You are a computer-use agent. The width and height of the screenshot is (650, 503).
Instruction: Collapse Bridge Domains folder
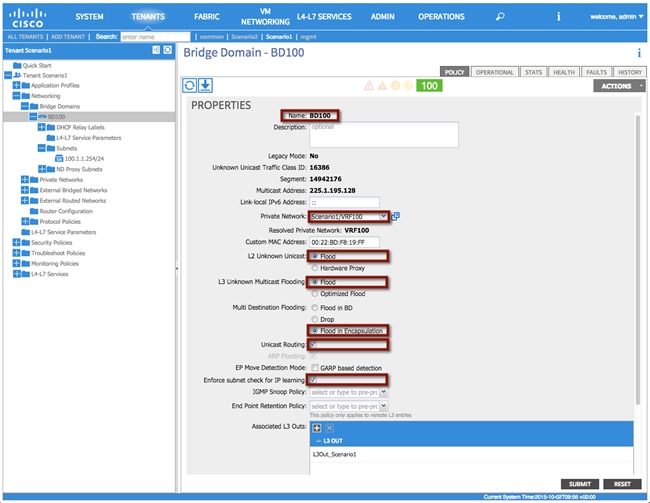point(25,106)
